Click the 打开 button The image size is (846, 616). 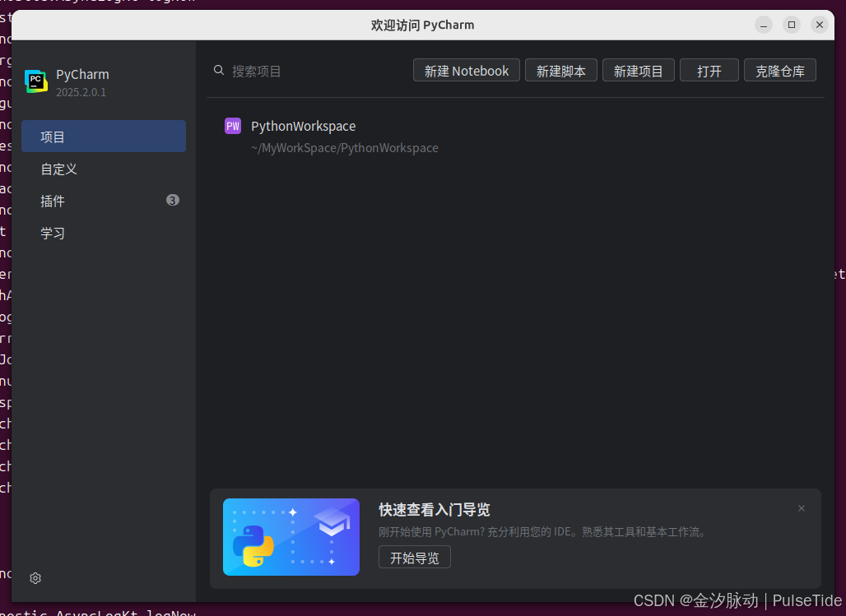(709, 70)
